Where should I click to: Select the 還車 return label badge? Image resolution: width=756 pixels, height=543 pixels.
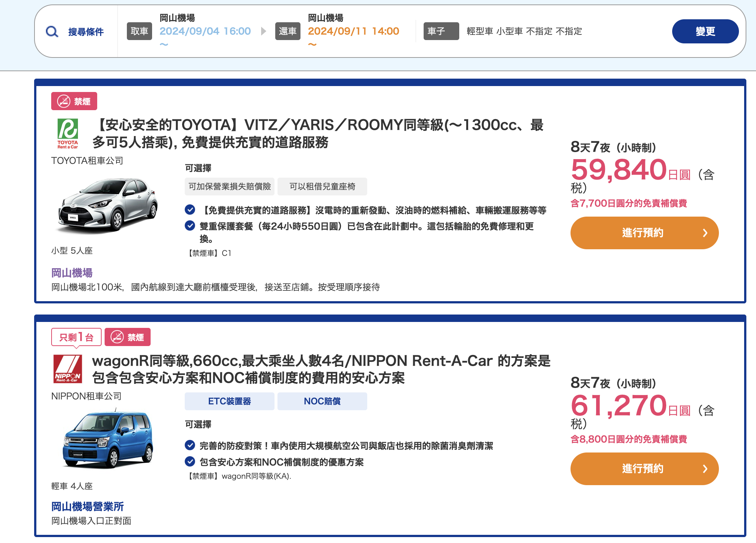288,31
